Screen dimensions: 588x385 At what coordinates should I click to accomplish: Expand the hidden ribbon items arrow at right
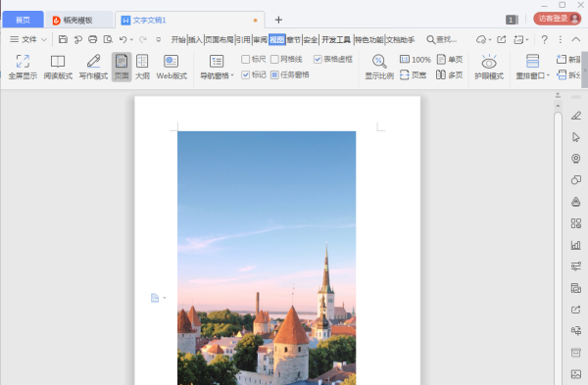pos(585,71)
